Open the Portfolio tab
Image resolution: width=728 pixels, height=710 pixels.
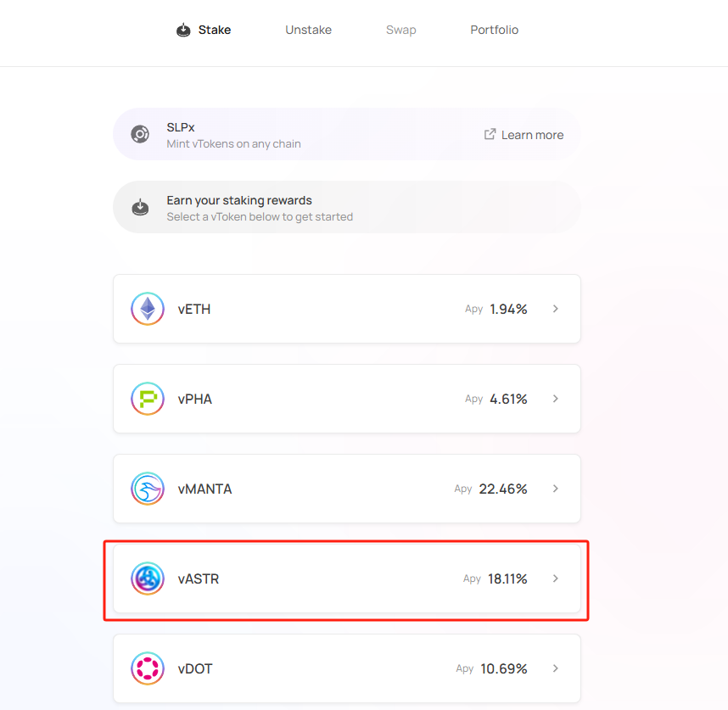[494, 30]
